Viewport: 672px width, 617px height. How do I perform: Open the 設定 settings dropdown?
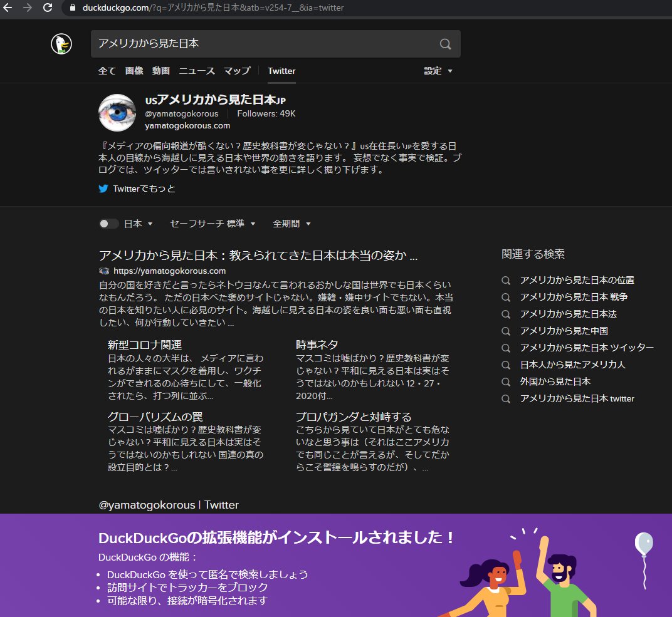[438, 71]
